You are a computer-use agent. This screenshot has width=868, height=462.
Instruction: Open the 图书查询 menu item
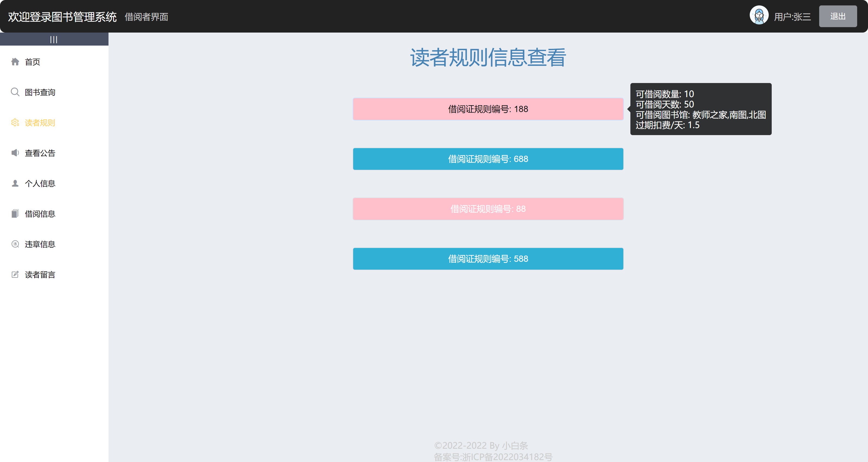pyautogui.click(x=40, y=92)
